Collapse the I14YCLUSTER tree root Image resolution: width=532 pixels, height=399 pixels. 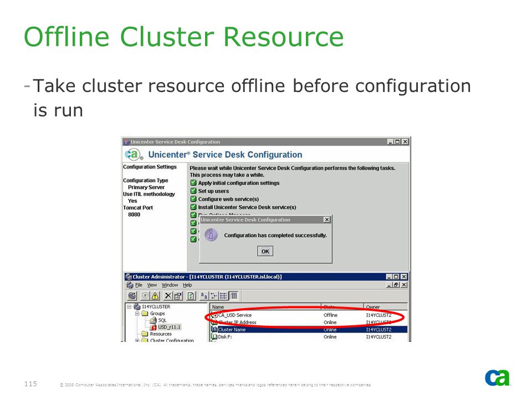129,306
